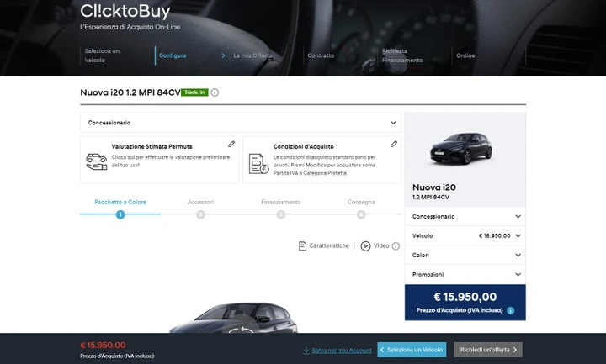
Task: Click Richiedi un'offerta button
Action: click(x=488, y=350)
